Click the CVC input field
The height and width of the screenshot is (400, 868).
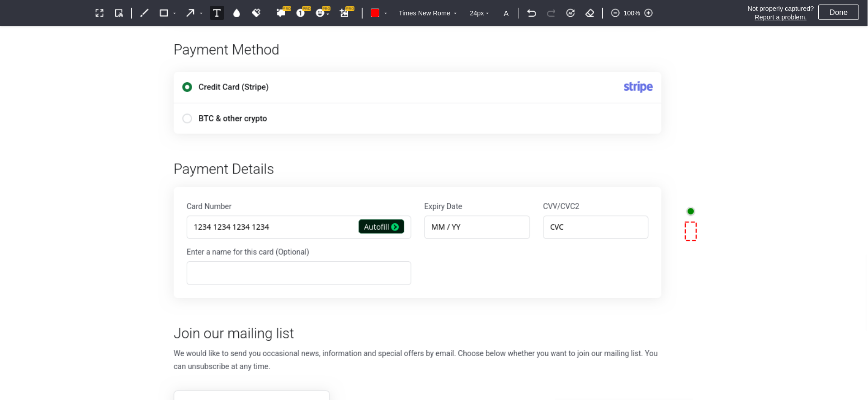pyautogui.click(x=595, y=227)
